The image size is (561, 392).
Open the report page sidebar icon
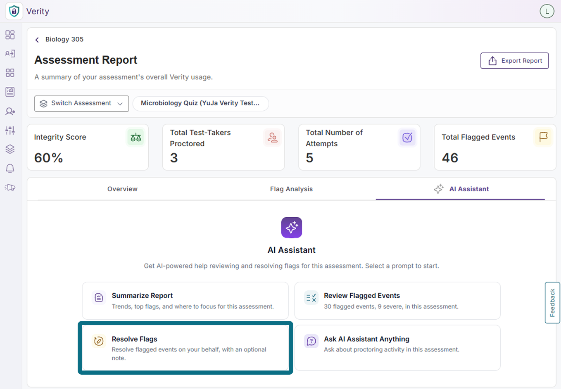click(10, 92)
